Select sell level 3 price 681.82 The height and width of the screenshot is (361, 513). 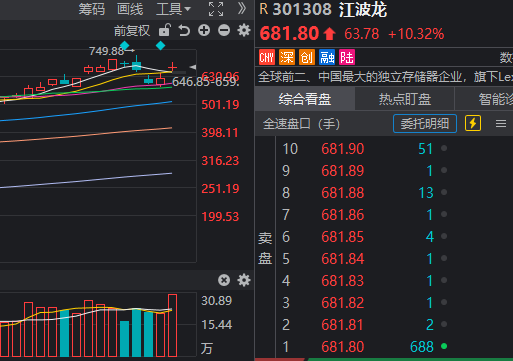[343, 303]
